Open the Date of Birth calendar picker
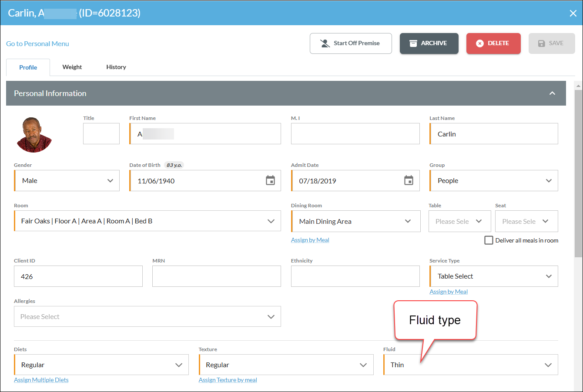This screenshot has width=583, height=392. [270, 180]
